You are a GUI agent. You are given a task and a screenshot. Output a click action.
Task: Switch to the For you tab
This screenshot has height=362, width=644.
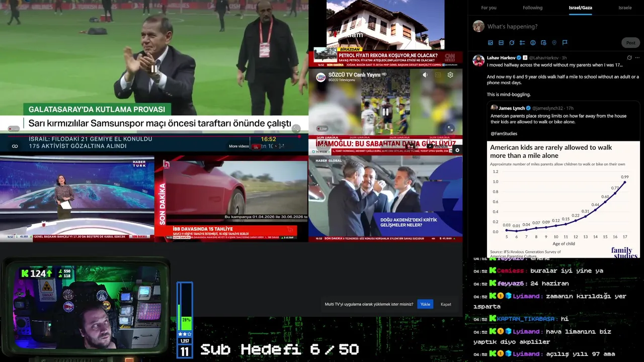coord(489,8)
